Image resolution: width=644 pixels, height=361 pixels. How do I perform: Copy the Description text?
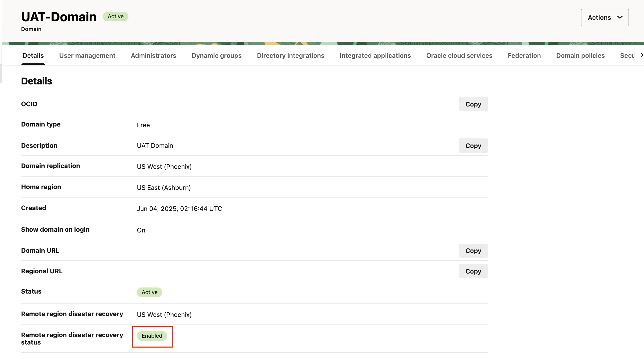coord(473,146)
